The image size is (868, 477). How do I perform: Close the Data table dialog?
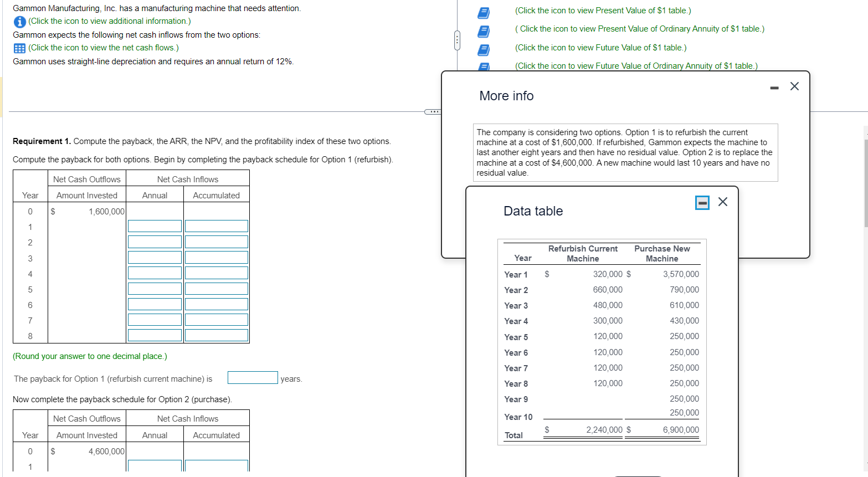coord(723,202)
